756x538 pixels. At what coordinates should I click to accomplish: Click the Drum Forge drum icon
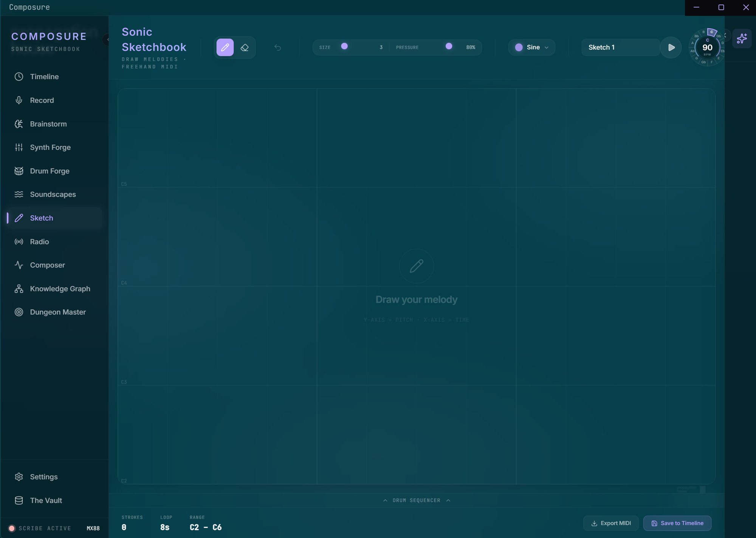(x=19, y=171)
